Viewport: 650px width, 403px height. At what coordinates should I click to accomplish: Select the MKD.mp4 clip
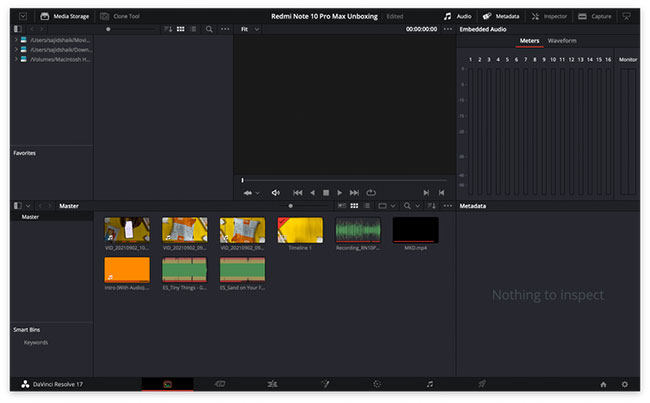[x=415, y=230]
